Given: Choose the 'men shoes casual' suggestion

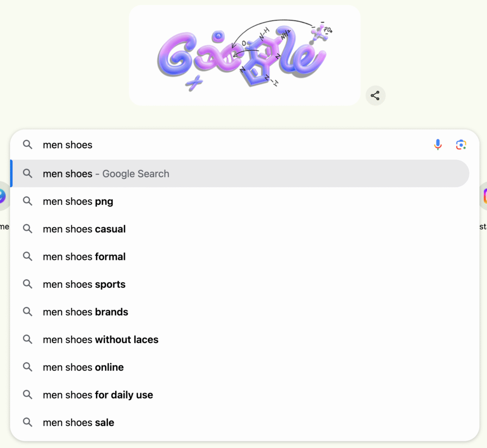Looking at the screenshot, I should 84,229.
